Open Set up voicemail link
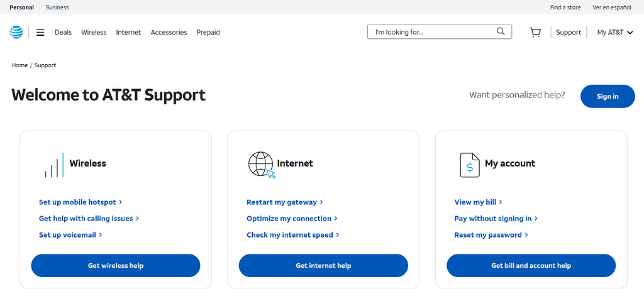The height and width of the screenshot is (306, 644). pyautogui.click(x=70, y=235)
